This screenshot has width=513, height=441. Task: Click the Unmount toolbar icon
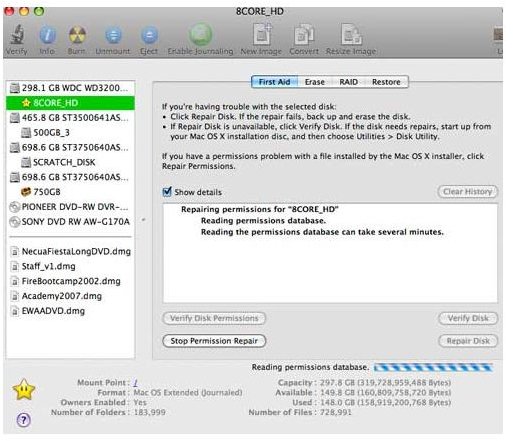tap(113, 35)
